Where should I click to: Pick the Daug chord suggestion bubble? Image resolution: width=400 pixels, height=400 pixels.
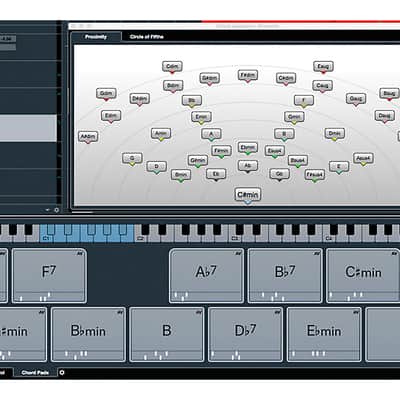(385, 116)
